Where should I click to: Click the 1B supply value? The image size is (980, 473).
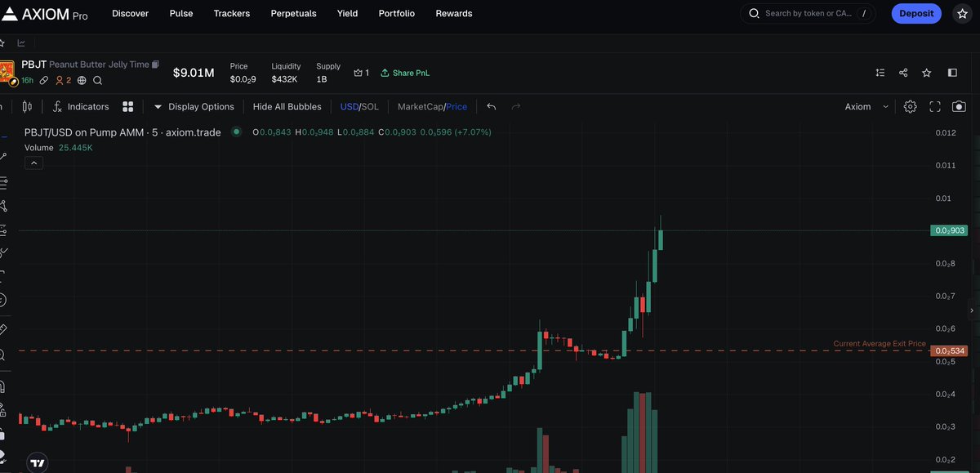pos(322,79)
